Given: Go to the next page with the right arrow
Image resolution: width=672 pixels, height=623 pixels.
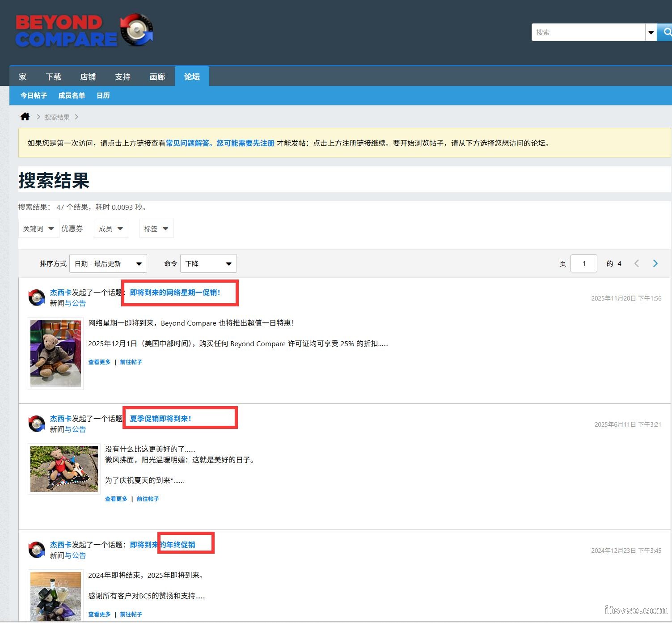Looking at the screenshot, I should tap(655, 263).
